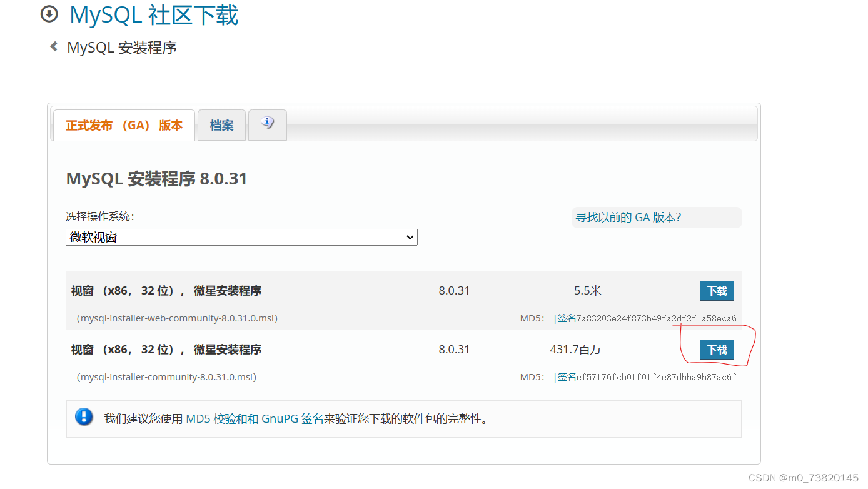
Task: Open the MySQL 社区下载 heading link
Action: [154, 14]
